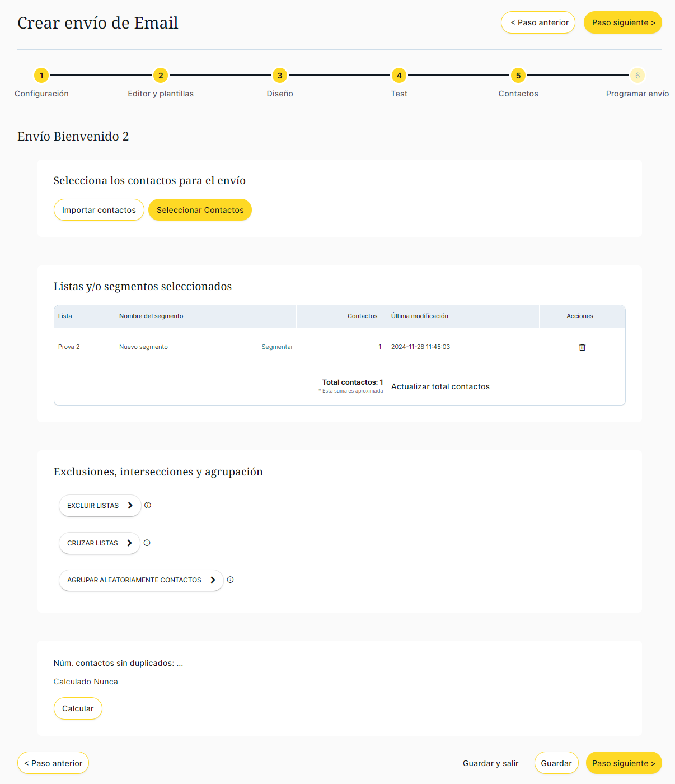Click info icon next to Agrupar Aleatoriamente Contactos
The image size is (675, 784).
tap(230, 580)
